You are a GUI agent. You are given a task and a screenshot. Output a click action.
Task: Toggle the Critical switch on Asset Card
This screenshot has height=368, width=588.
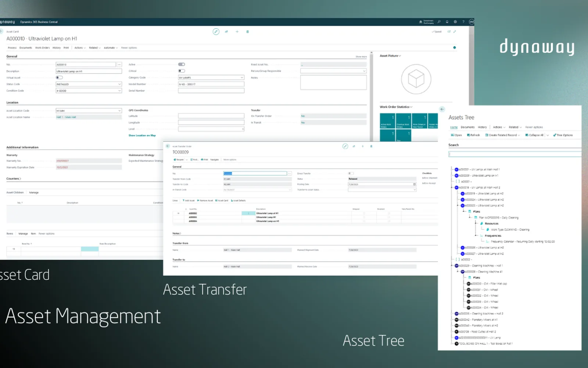(182, 71)
